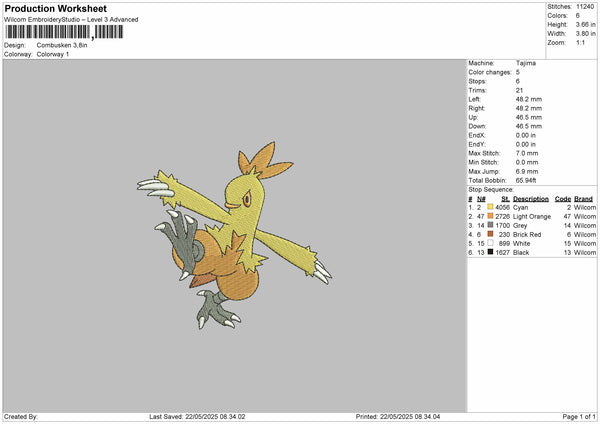
Task: Select the Combusken embroidery design preview
Action: point(234,235)
